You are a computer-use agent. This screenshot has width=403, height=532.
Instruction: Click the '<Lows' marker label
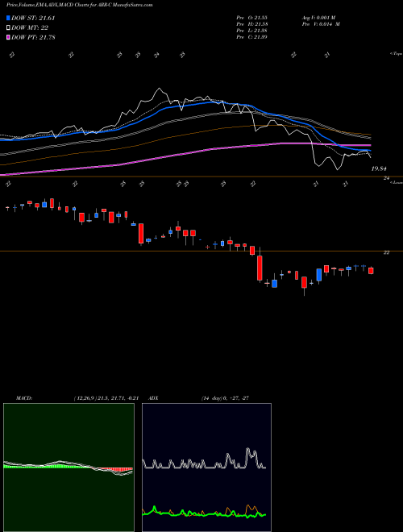396,182
